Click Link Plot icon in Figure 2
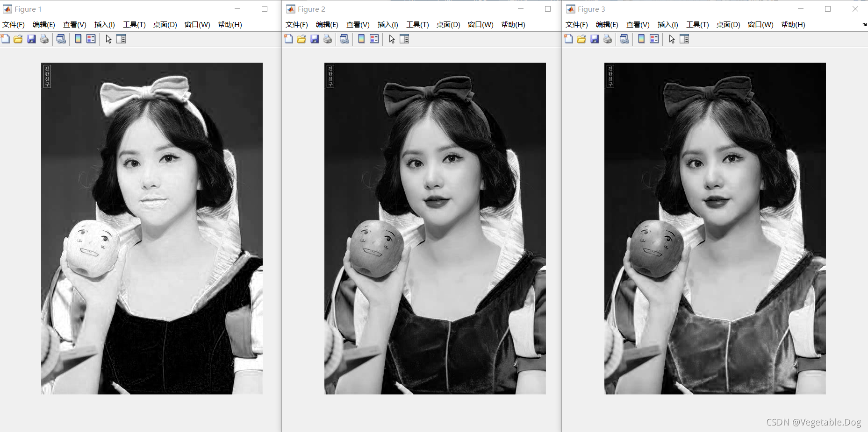The width and height of the screenshot is (868, 432). click(344, 39)
